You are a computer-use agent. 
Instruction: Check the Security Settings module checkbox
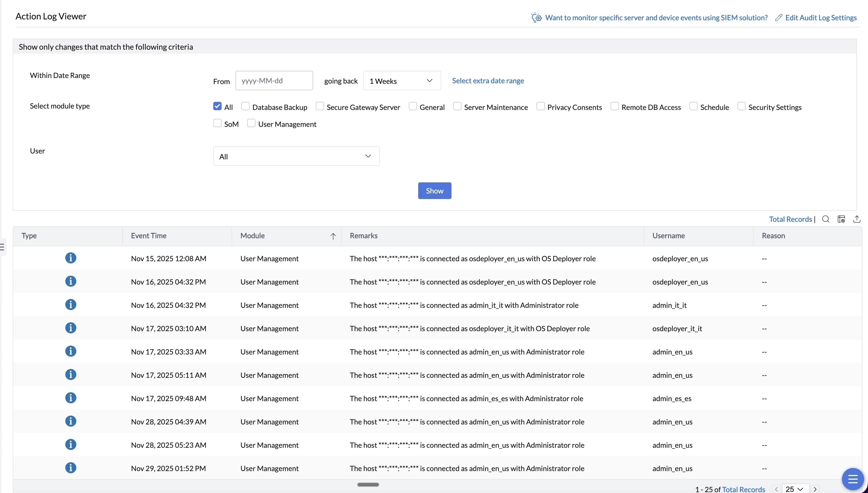[x=741, y=106]
